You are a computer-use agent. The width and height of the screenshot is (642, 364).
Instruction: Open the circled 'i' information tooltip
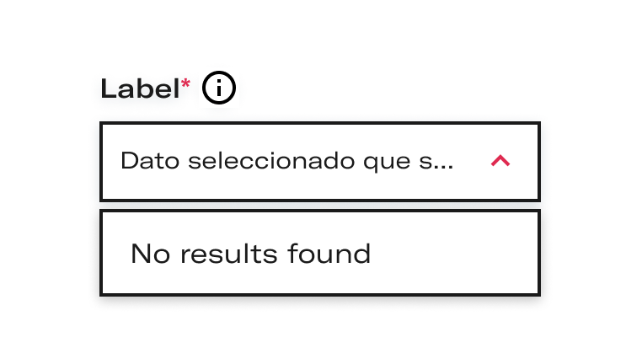click(219, 88)
